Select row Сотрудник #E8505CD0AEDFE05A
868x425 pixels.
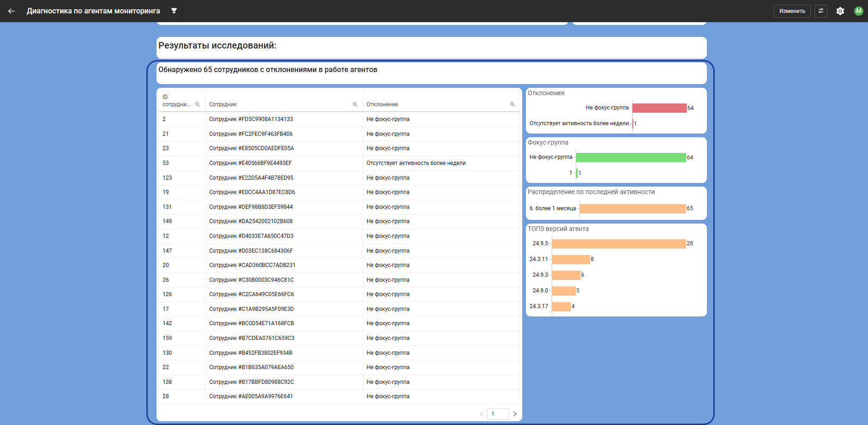(339, 148)
